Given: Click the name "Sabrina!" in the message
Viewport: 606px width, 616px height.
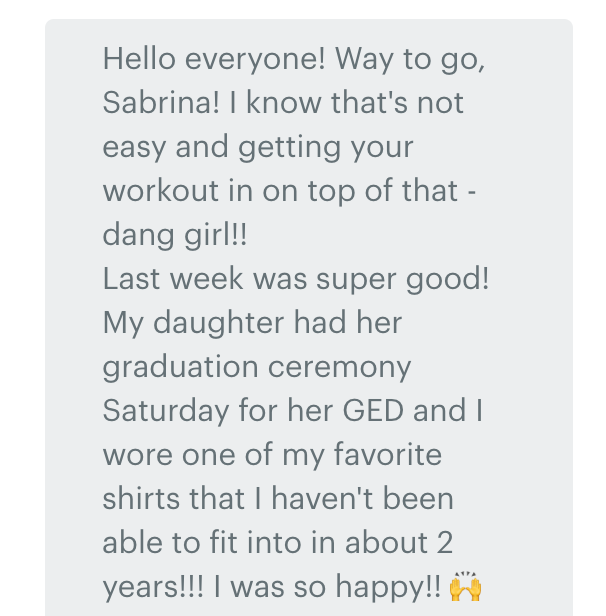Looking at the screenshot, I should 161,103.
